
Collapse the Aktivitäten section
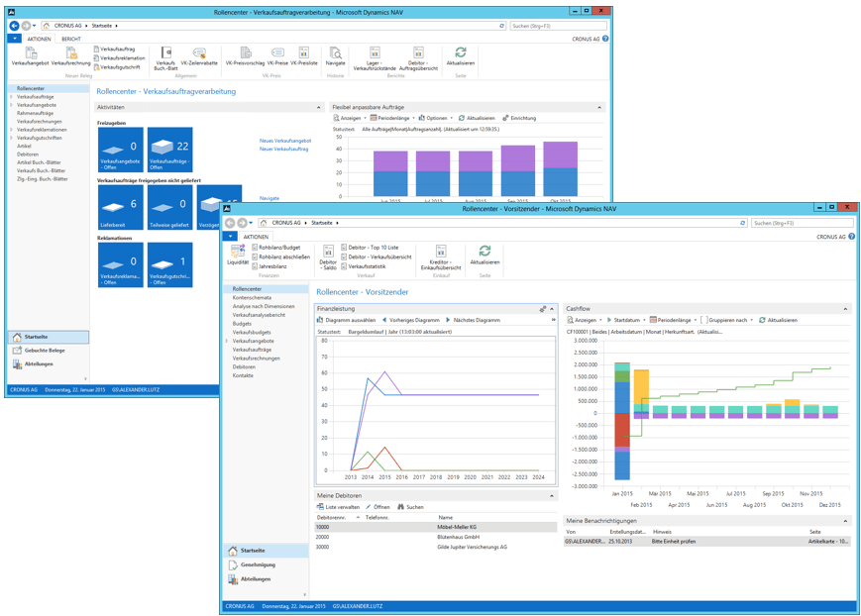[318, 108]
